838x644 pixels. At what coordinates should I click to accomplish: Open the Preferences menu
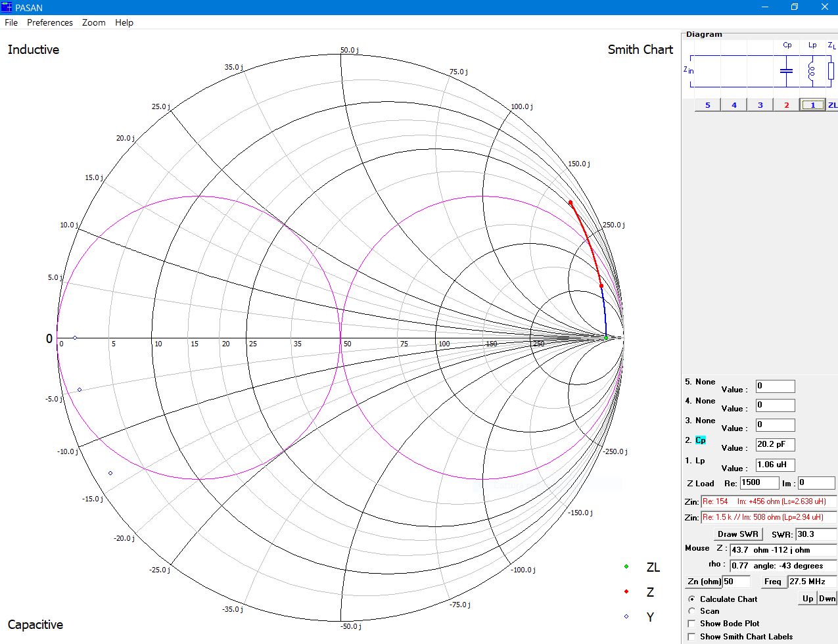50,22
